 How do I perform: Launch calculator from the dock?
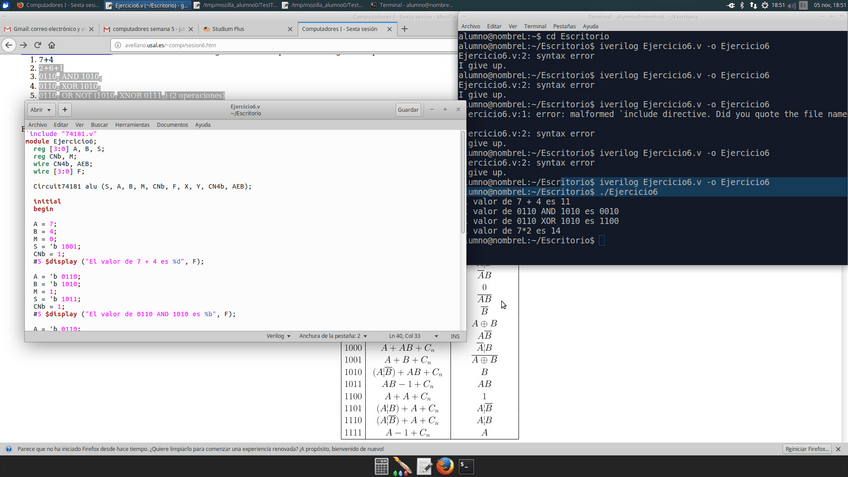click(x=382, y=466)
